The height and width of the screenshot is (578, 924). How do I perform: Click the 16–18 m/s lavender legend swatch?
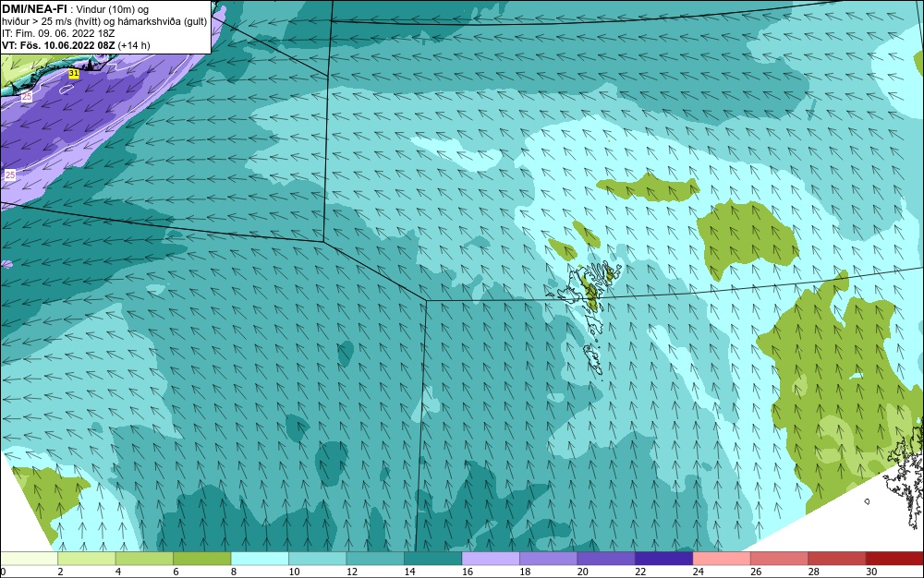tap(491, 559)
